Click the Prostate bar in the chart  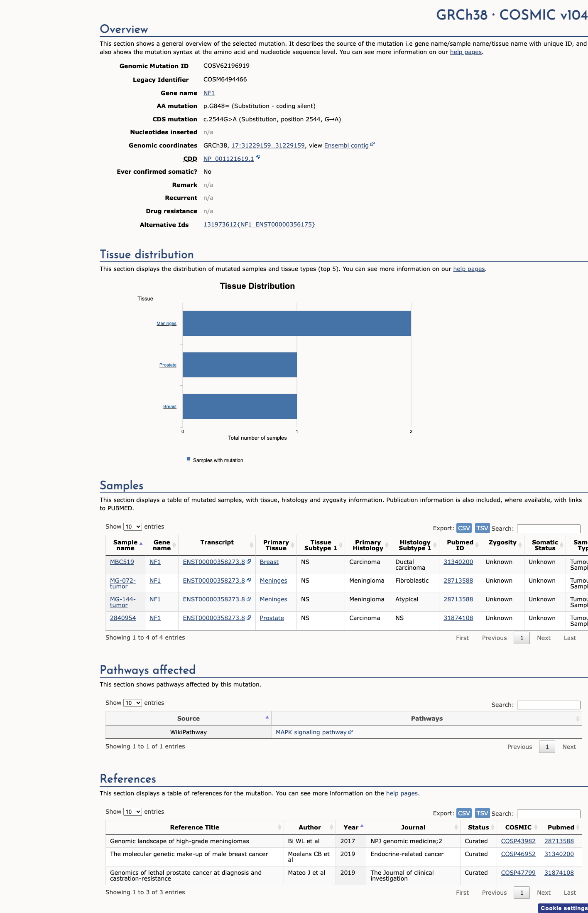click(240, 365)
